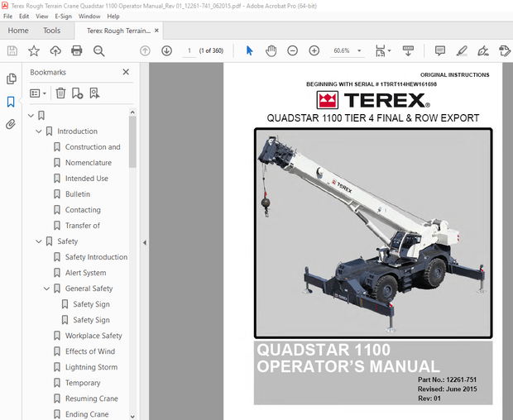Switch to the Home tab
Viewport: 513px width, 420px height.
point(18,31)
